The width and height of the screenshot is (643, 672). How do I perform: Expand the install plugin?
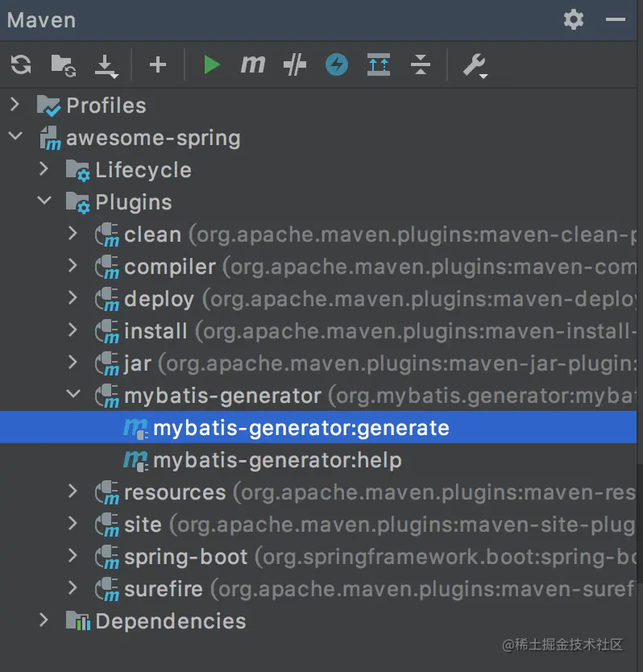[73, 330]
